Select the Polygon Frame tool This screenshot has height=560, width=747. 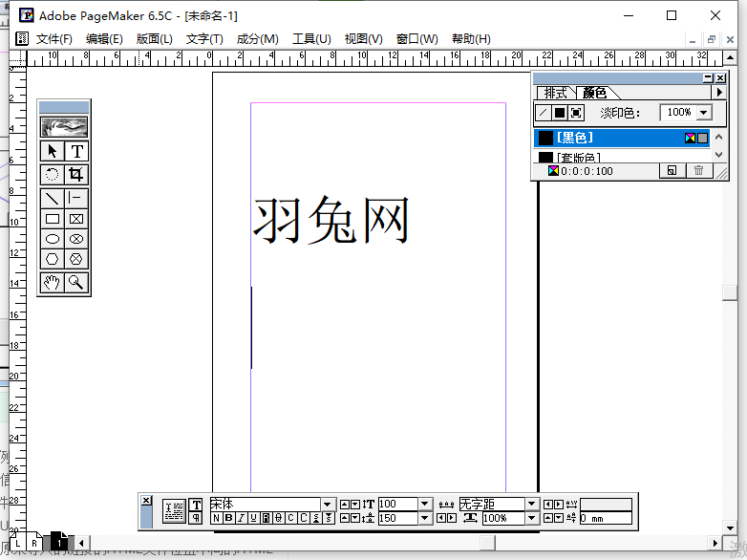pyautogui.click(x=76, y=259)
